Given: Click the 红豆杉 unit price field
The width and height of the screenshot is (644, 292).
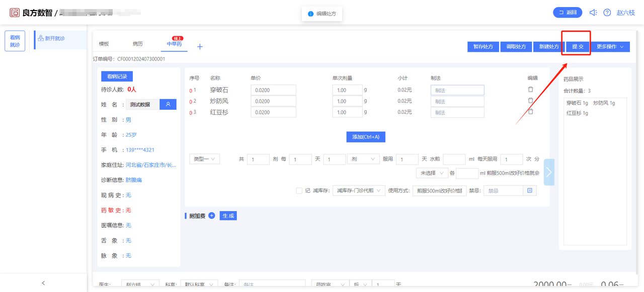Looking at the screenshot, I should click(273, 112).
